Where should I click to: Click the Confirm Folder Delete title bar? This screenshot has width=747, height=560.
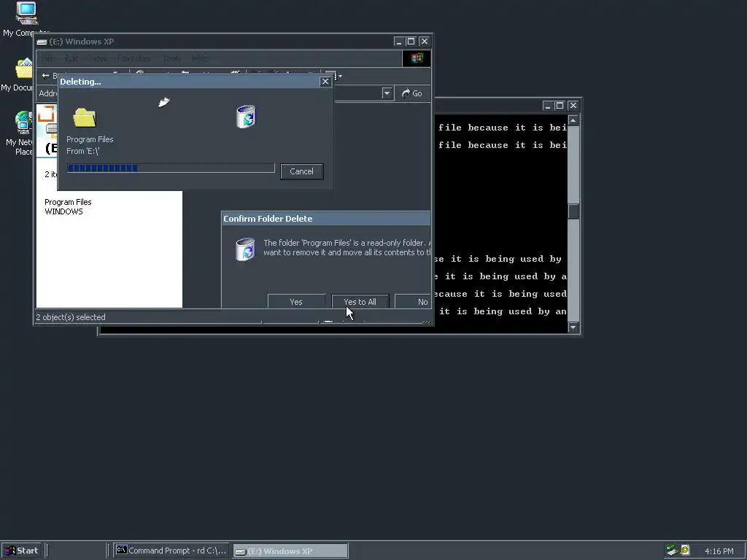326,219
